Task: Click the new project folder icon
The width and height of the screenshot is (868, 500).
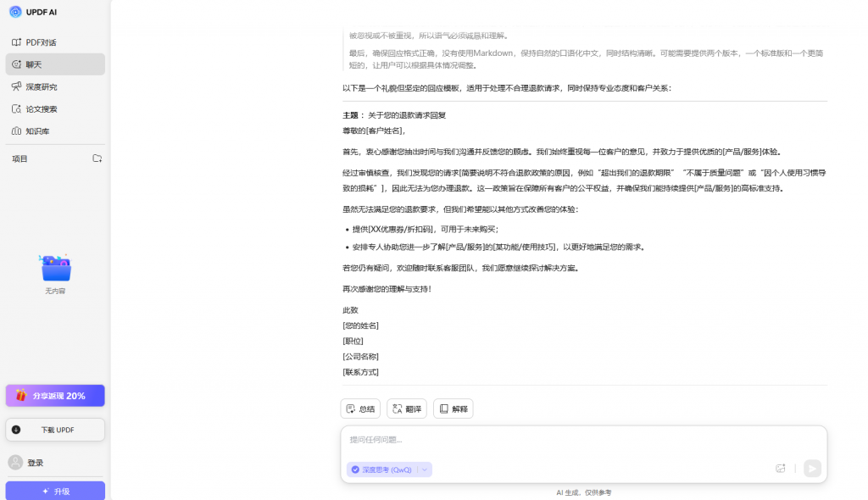Action: [97, 158]
